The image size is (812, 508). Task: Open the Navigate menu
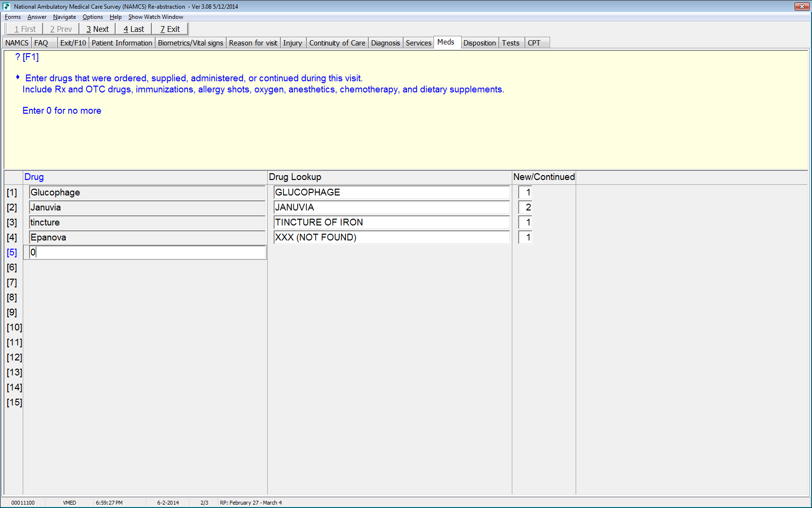pos(64,17)
